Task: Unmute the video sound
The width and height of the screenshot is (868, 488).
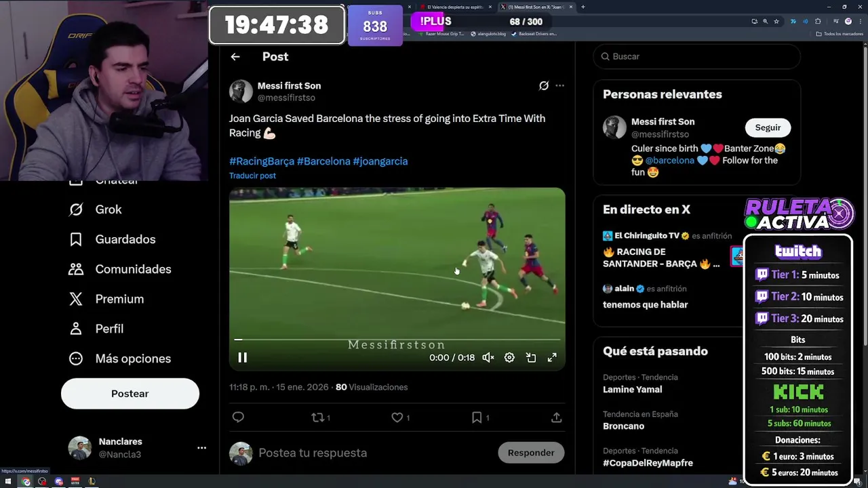Action: [x=488, y=357]
